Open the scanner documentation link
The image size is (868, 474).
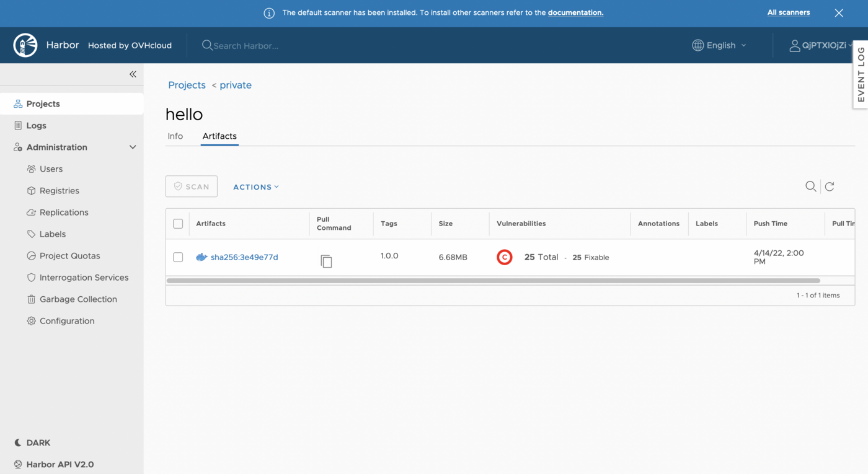pyautogui.click(x=575, y=12)
